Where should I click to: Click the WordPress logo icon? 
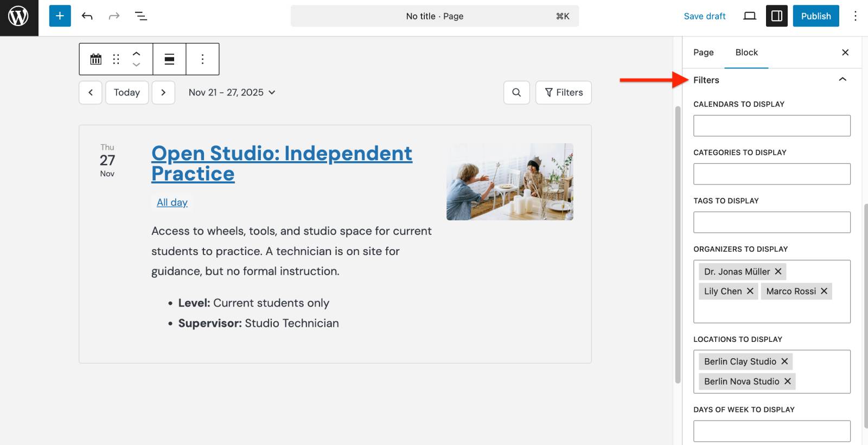(x=18, y=16)
